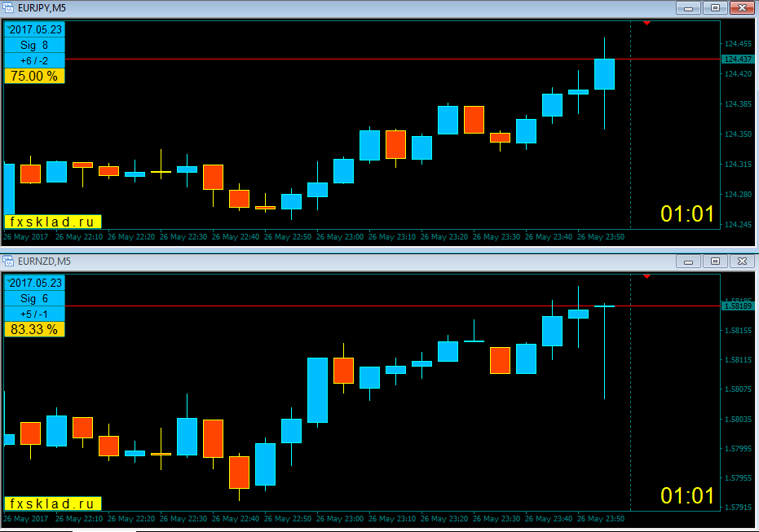The height and width of the screenshot is (532, 759).
Task: Click the 1.58035 price scale value
Action: pyautogui.click(x=738, y=420)
